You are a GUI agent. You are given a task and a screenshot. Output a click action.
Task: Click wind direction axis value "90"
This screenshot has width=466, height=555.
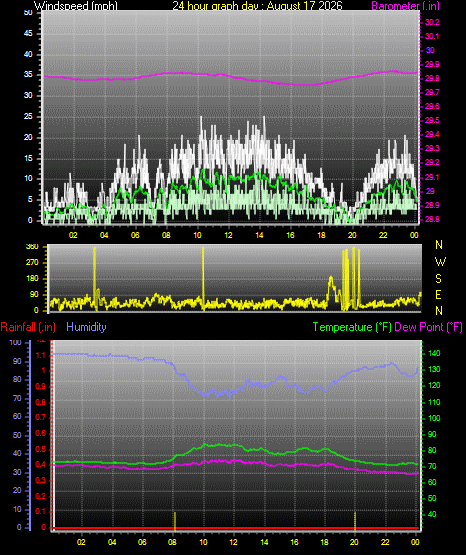34,294
